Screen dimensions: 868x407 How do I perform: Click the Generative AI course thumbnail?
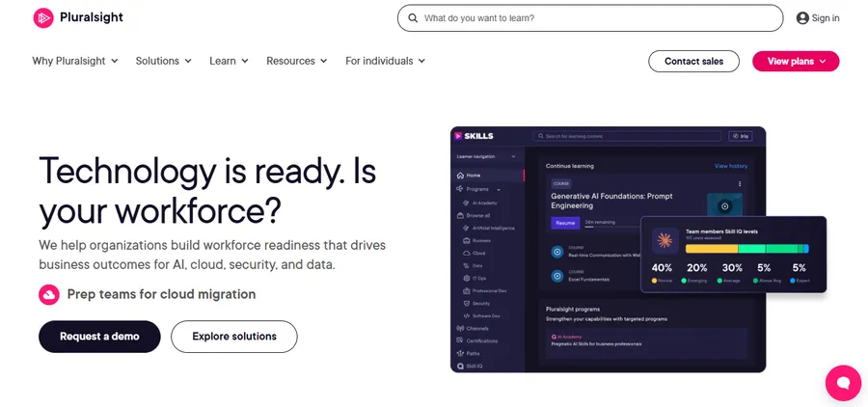tap(724, 206)
